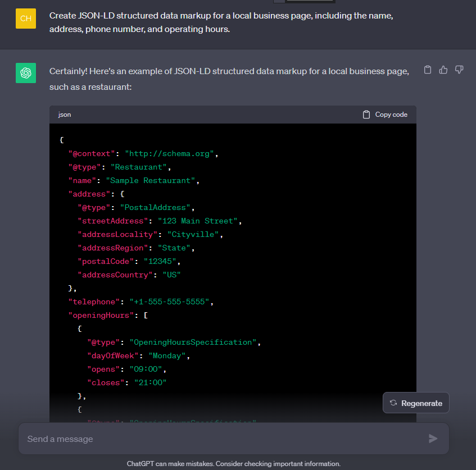Click the "12345" postal code value

point(160,261)
